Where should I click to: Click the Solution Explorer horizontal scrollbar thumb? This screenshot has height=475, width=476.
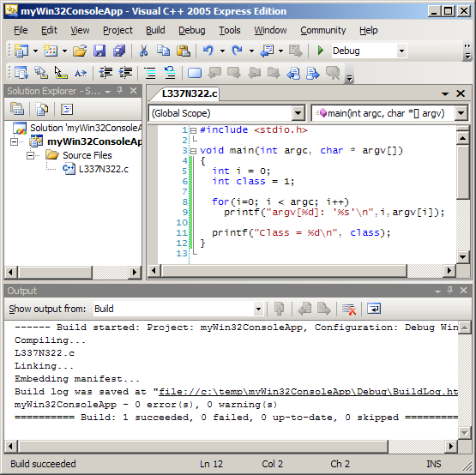click(55, 272)
